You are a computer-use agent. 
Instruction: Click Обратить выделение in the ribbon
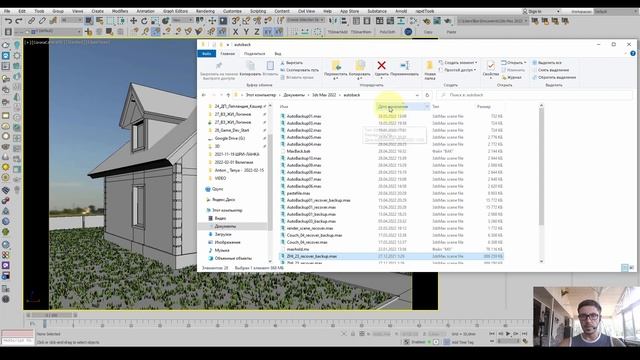click(554, 78)
